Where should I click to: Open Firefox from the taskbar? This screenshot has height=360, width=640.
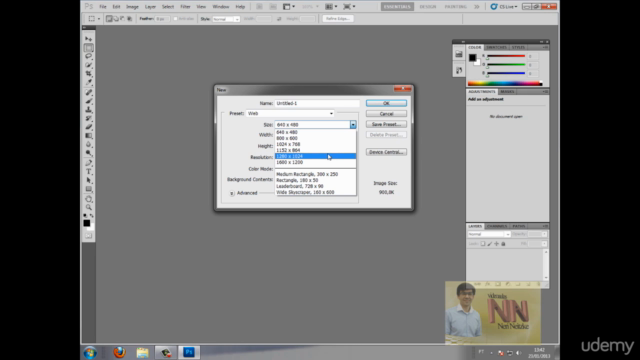[x=119, y=352]
